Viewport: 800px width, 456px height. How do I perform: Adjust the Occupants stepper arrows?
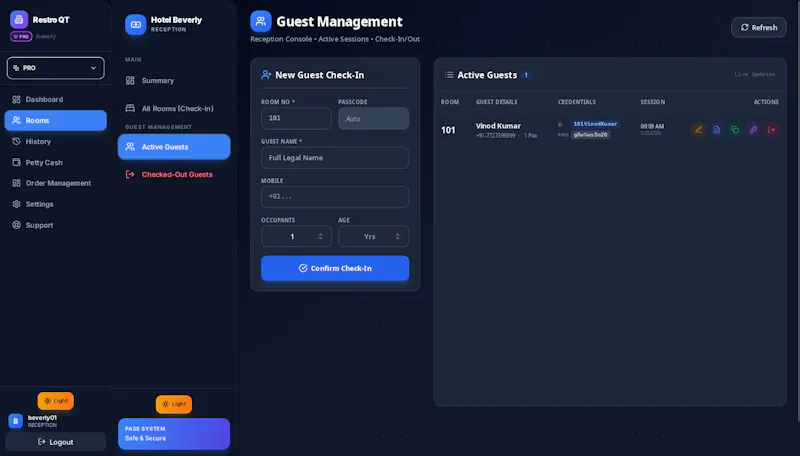click(320, 236)
